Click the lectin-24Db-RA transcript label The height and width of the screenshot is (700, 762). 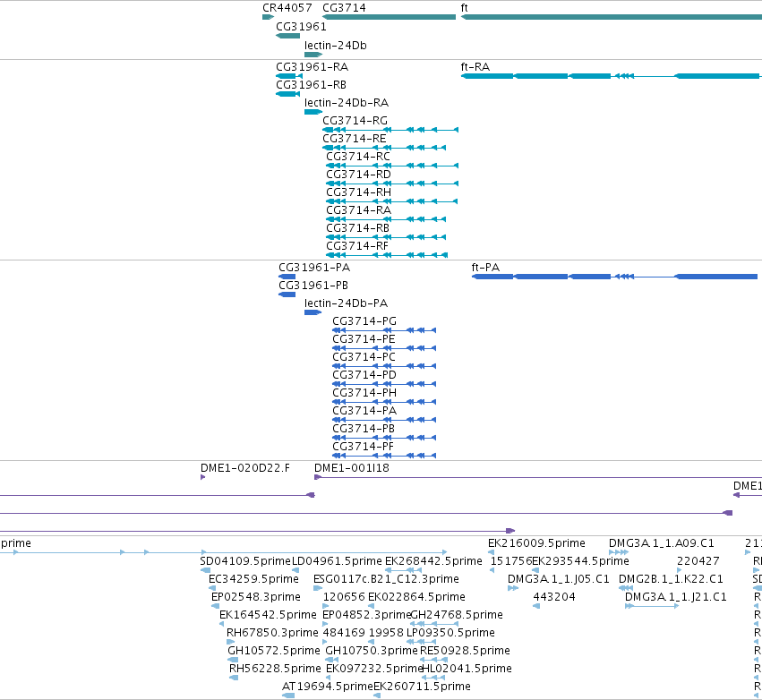pos(347,103)
